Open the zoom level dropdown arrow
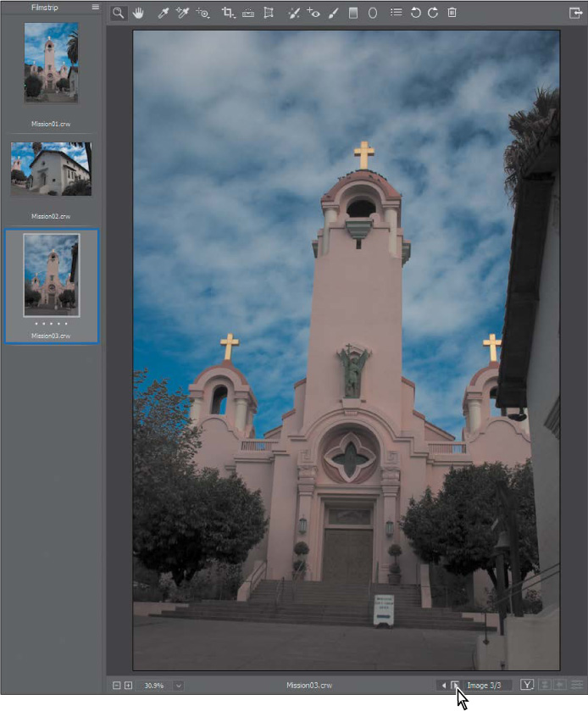The height and width of the screenshot is (711, 588). [179, 686]
